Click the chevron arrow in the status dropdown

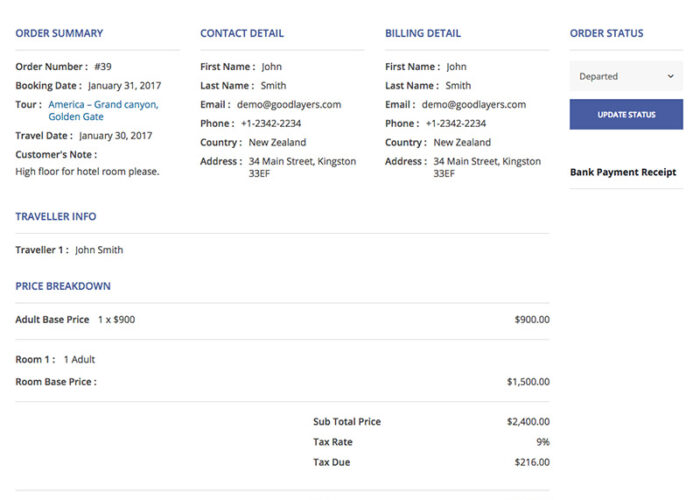670,76
